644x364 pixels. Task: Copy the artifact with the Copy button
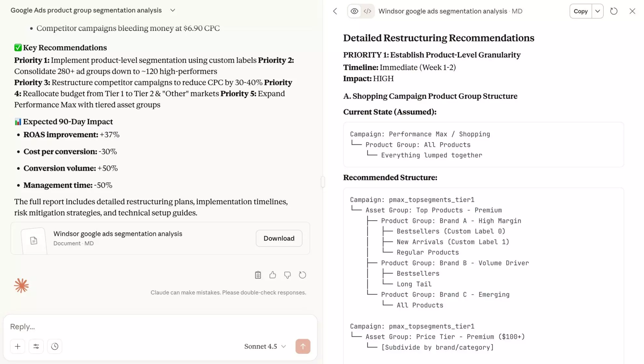pyautogui.click(x=580, y=11)
